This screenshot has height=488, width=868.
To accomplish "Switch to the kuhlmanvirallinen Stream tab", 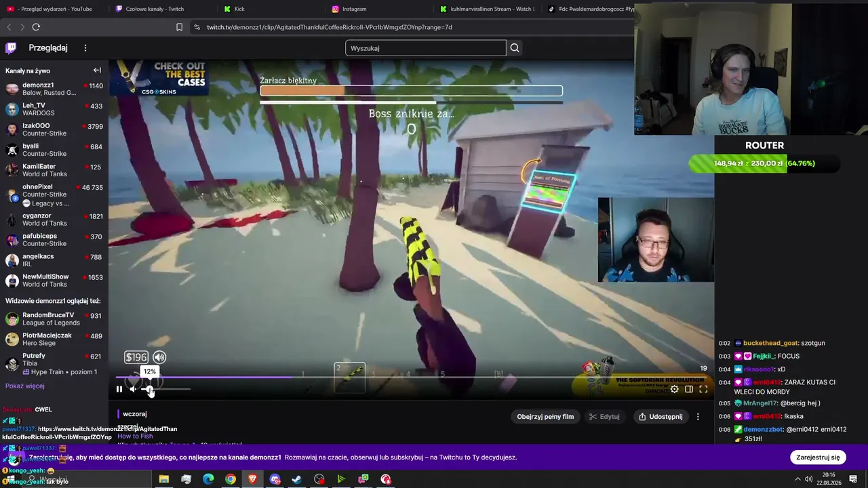I will [x=487, y=9].
